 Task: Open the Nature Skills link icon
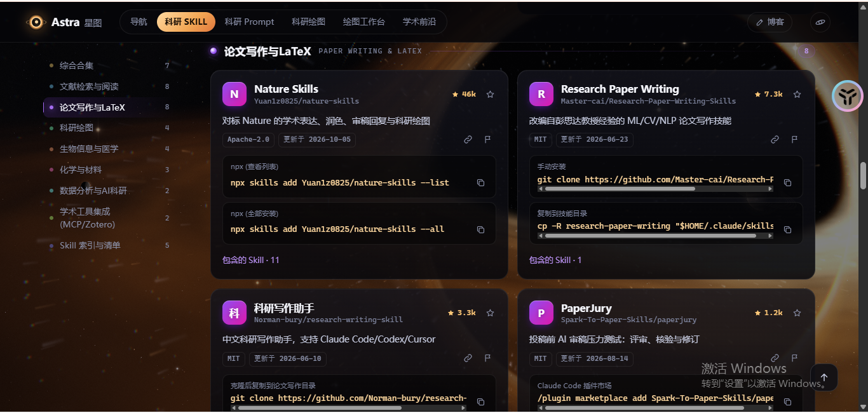pyautogui.click(x=468, y=139)
